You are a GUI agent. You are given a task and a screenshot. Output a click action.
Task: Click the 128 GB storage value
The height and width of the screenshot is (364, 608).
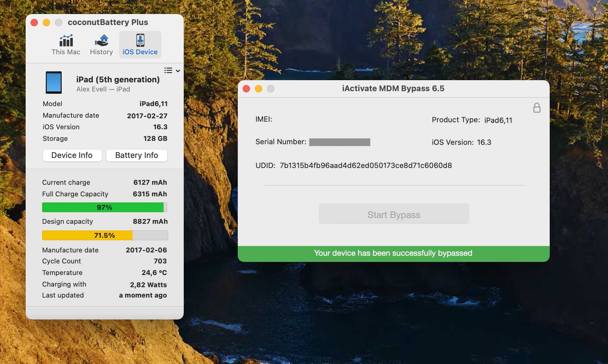155,139
